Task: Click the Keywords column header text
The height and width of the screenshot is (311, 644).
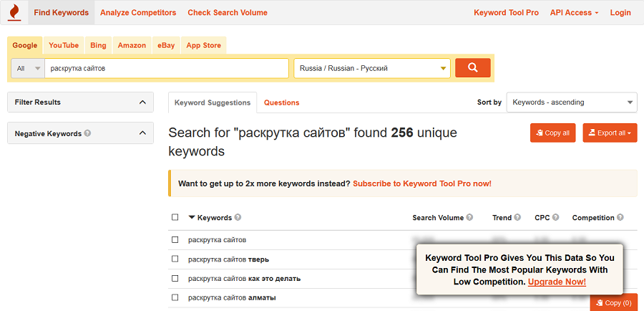Action: tap(215, 218)
